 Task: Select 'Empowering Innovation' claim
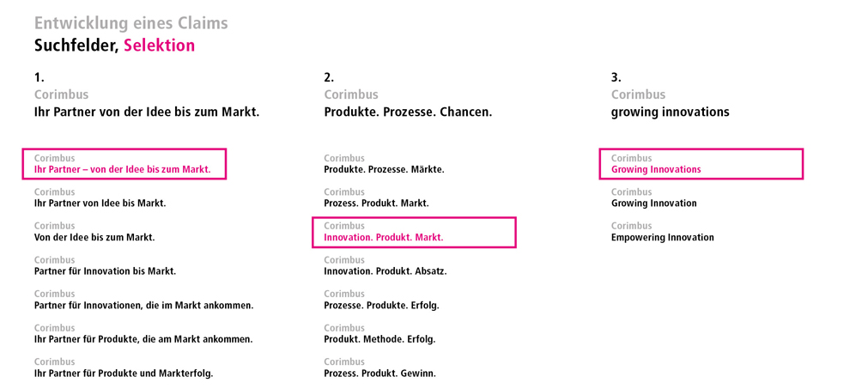(663, 237)
